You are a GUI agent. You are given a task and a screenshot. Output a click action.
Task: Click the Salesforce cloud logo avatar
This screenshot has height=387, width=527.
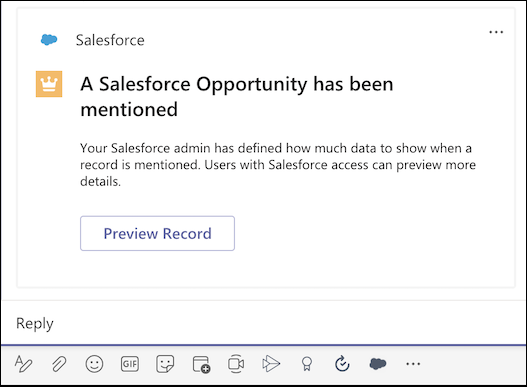[x=49, y=40]
